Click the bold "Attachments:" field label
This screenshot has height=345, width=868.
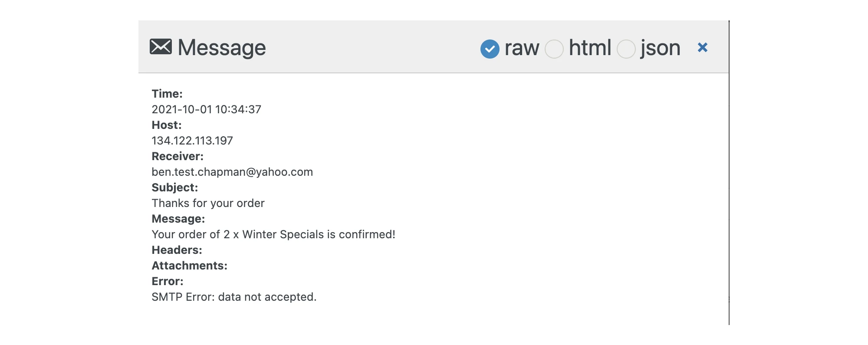pyautogui.click(x=190, y=266)
